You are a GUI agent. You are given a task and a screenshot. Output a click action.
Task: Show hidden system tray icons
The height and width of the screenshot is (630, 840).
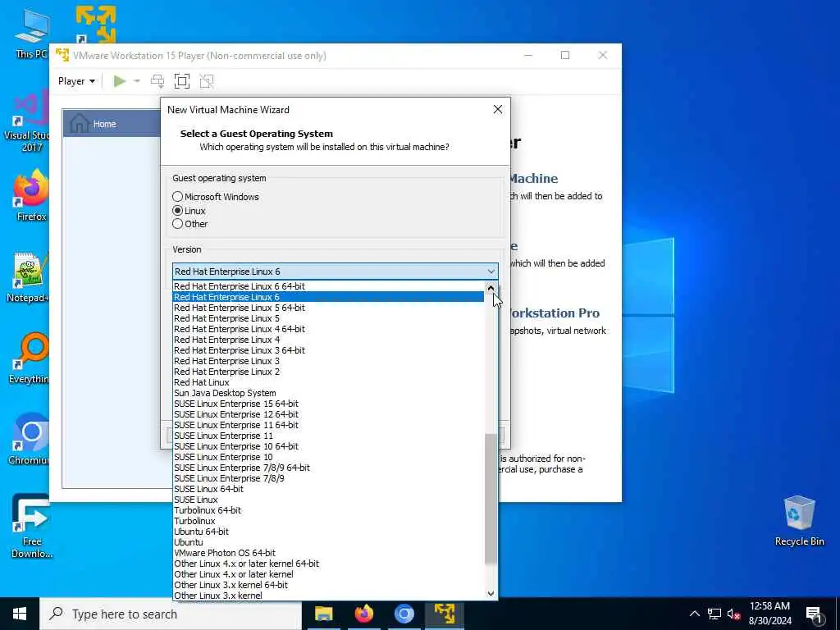tap(694, 614)
